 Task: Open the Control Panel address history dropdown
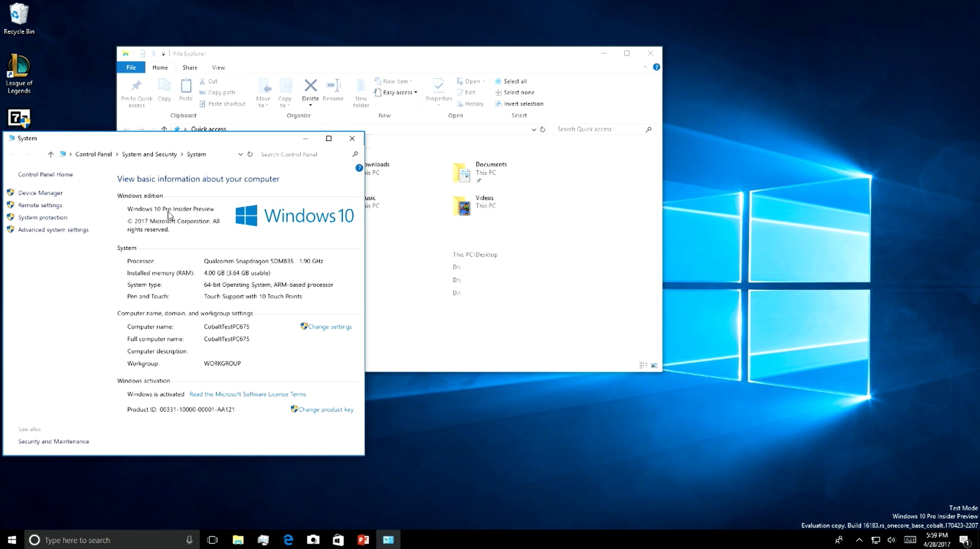(240, 154)
